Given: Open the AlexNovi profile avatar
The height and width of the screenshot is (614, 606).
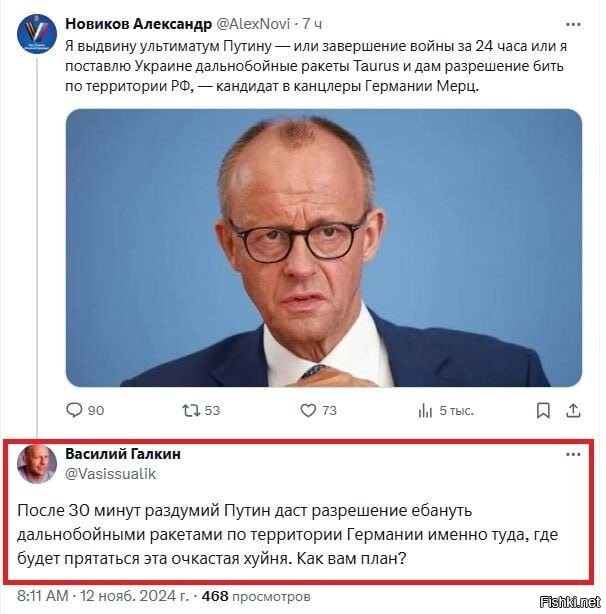Looking at the screenshot, I should coord(37,34).
